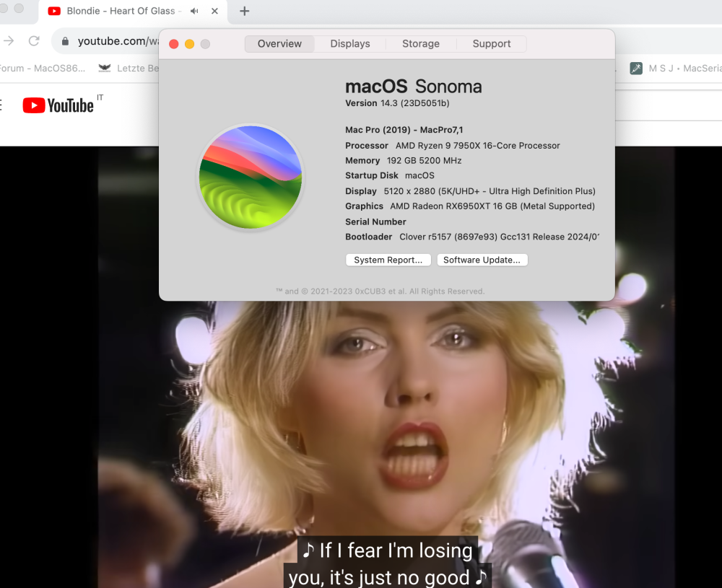Click the Memory 192 GB 5200 MHz line
Viewport: 722px width, 588px height.
404,161
